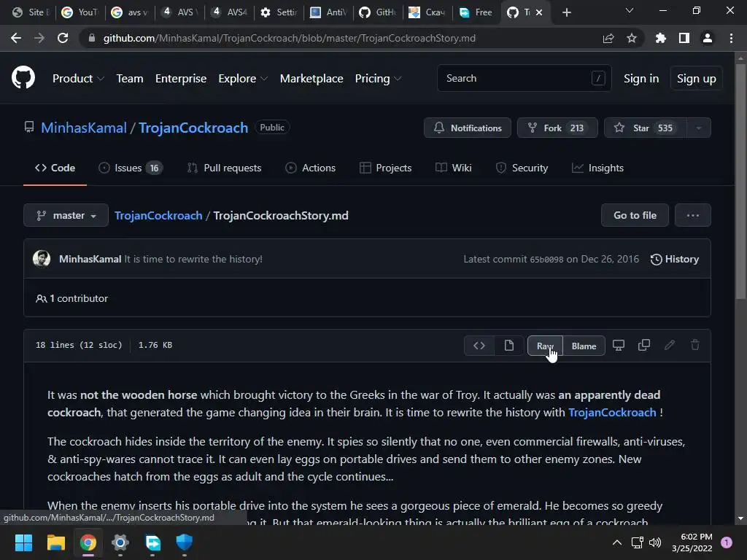Open the Issues tab
Viewport: 747px width, 560px height.
click(x=130, y=168)
